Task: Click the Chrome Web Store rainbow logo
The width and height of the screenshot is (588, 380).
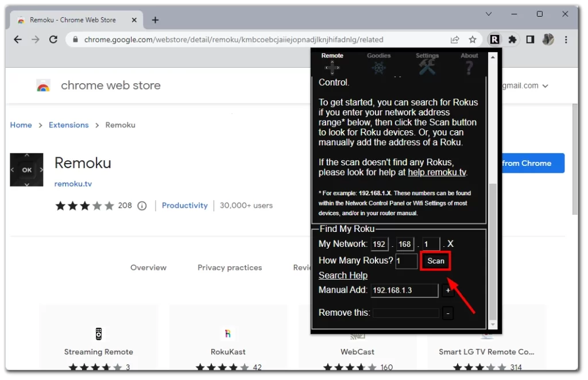Action: (x=44, y=86)
